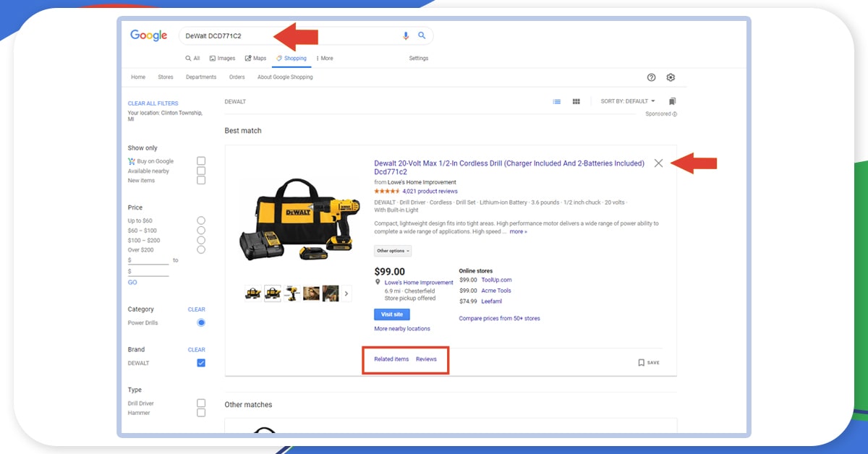Click the price filter GO link
868x454 pixels.
tap(132, 283)
